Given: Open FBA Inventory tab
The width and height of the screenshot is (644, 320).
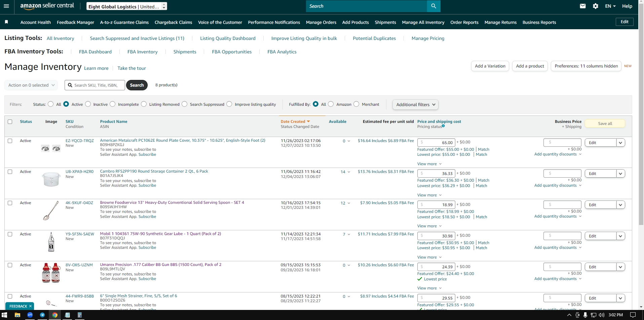Looking at the screenshot, I should tap(143, 52).
